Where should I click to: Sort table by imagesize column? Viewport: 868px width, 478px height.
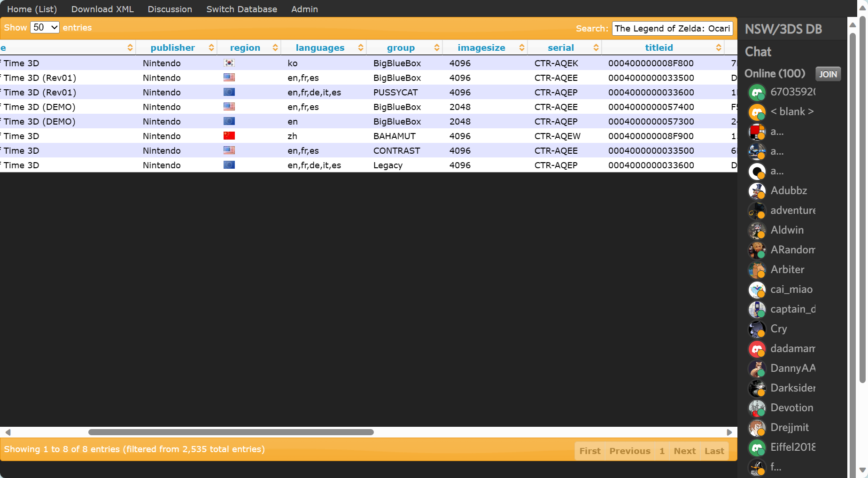(485, 47)
